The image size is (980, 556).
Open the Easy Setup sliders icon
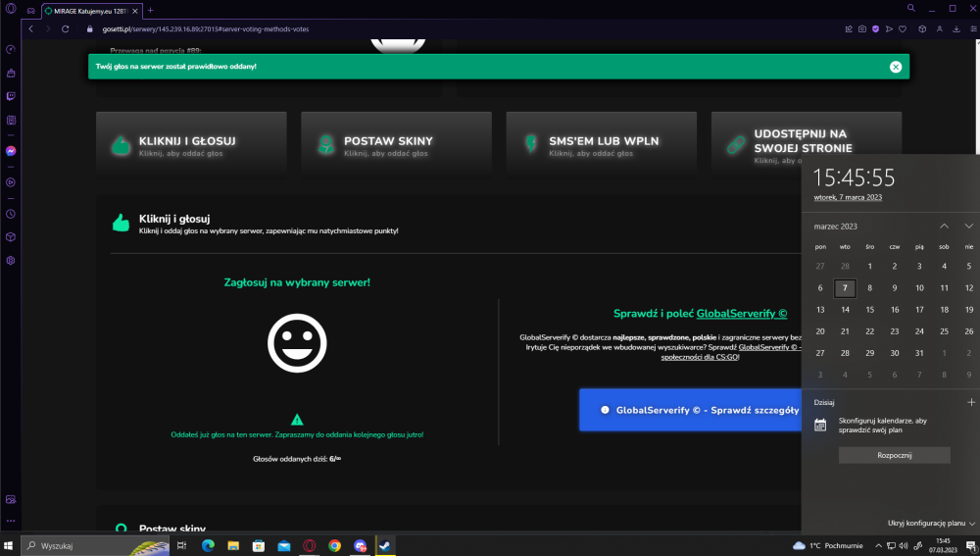(x=973, y=28)
